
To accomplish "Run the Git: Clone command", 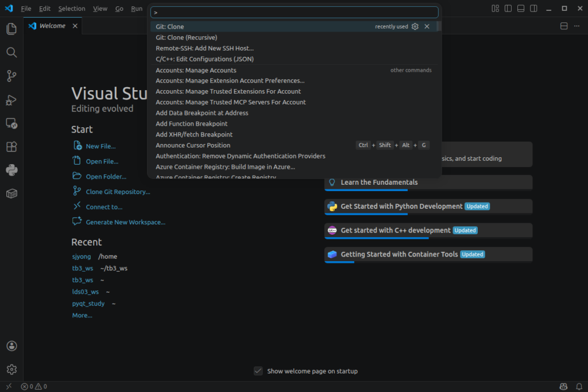I will pos(295,26).
